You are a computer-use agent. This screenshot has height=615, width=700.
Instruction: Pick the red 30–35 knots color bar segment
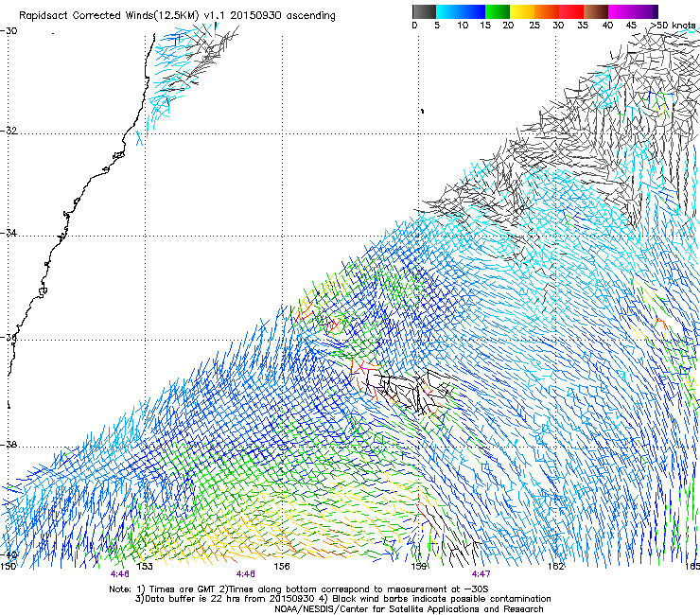coord(571,11)
